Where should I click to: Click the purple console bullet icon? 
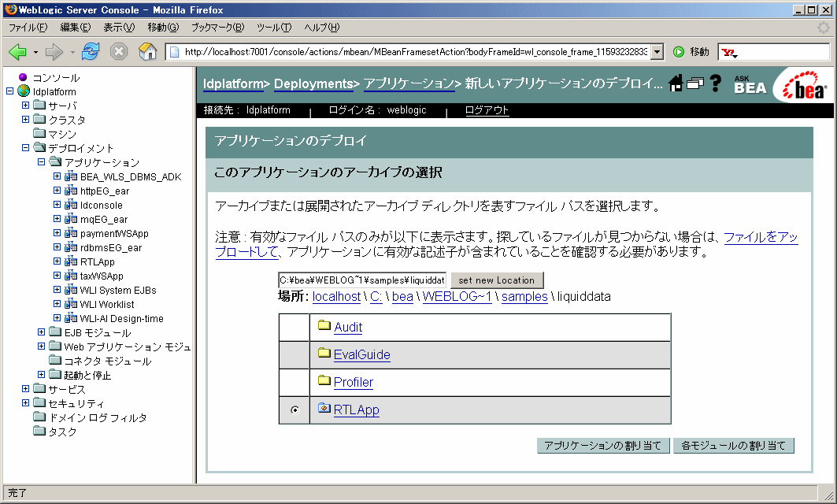(x=23, y=77)
